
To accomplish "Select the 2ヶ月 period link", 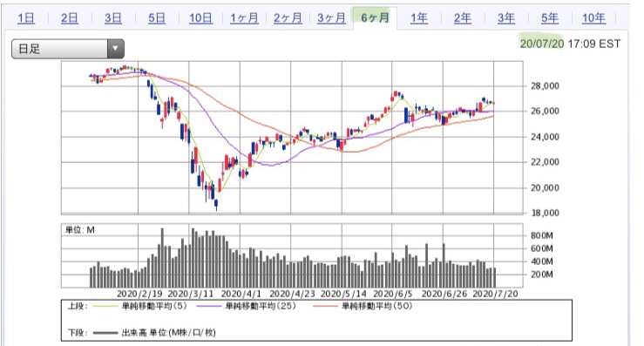I will (288, 18).
